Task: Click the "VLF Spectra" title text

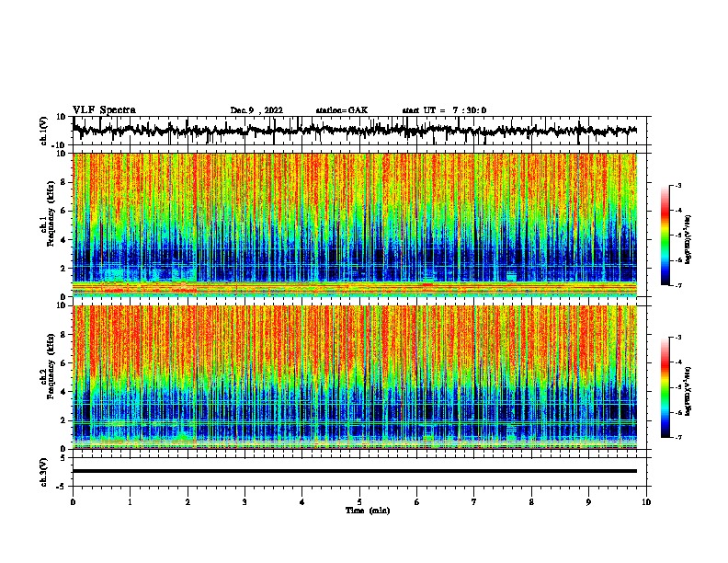Action: click(104, 110)
